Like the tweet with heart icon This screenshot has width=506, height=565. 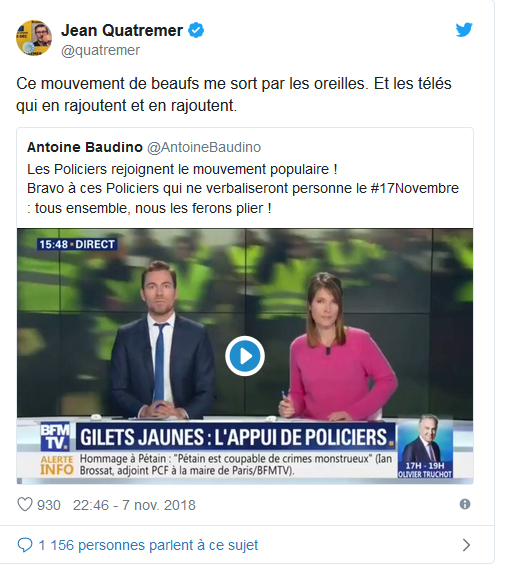click(25, 504)
